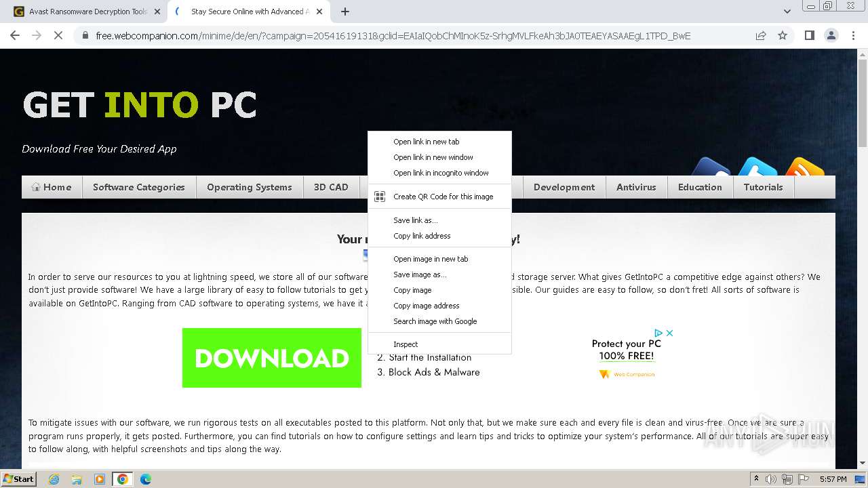Open the Antivirus nav item

tap(636, 187)
